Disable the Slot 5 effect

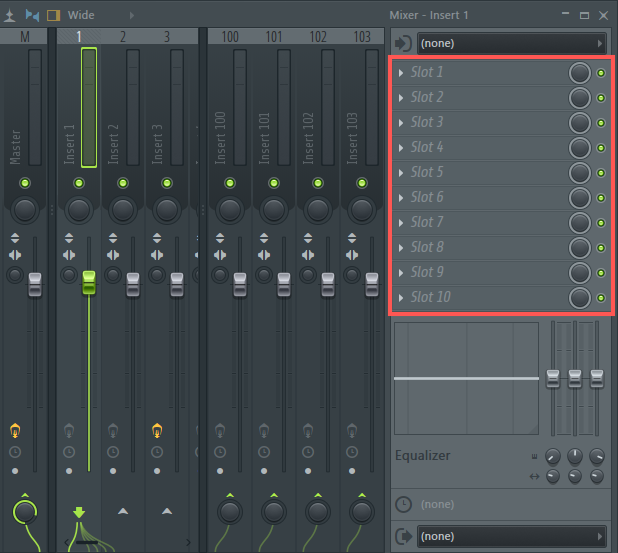click(601, 173)
